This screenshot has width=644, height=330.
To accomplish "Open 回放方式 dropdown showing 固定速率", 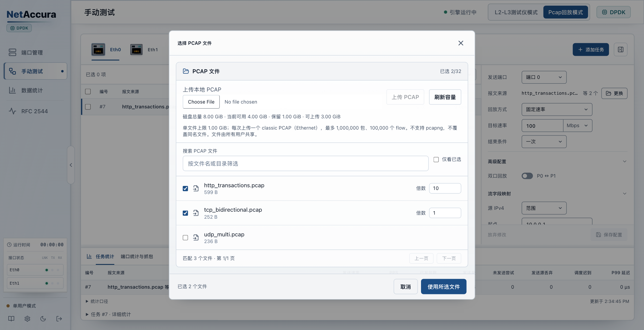I will [x=557, y=109].
